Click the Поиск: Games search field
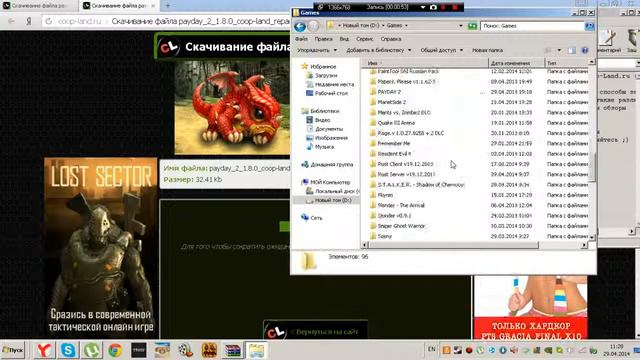Image resolution: width=640 pixels, height=360 pixels. (x=532, y=26)
